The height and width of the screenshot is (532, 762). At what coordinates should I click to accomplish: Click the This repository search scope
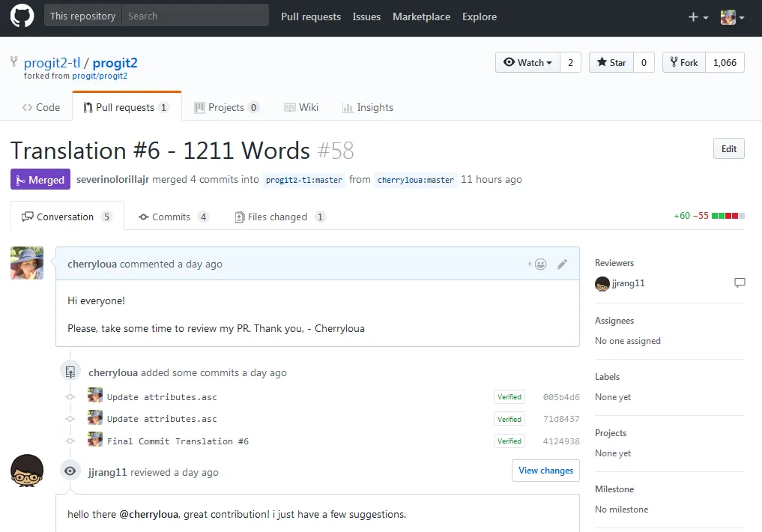coord(82,16)
